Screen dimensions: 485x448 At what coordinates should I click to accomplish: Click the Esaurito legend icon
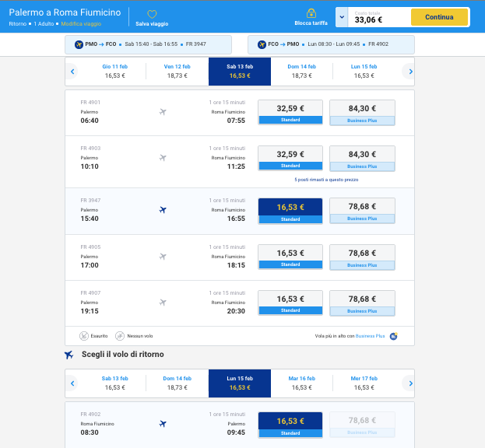(x=84, y=336)
